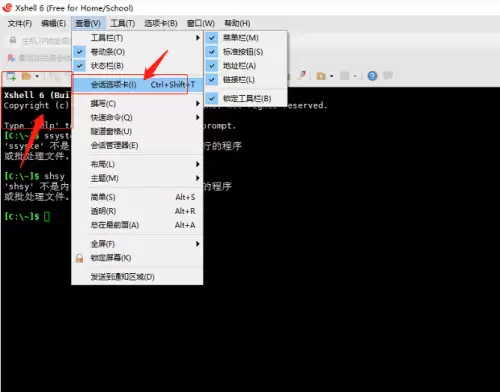
Task: Open the 编辑(E) menu
Action: (x=53, y=23)
